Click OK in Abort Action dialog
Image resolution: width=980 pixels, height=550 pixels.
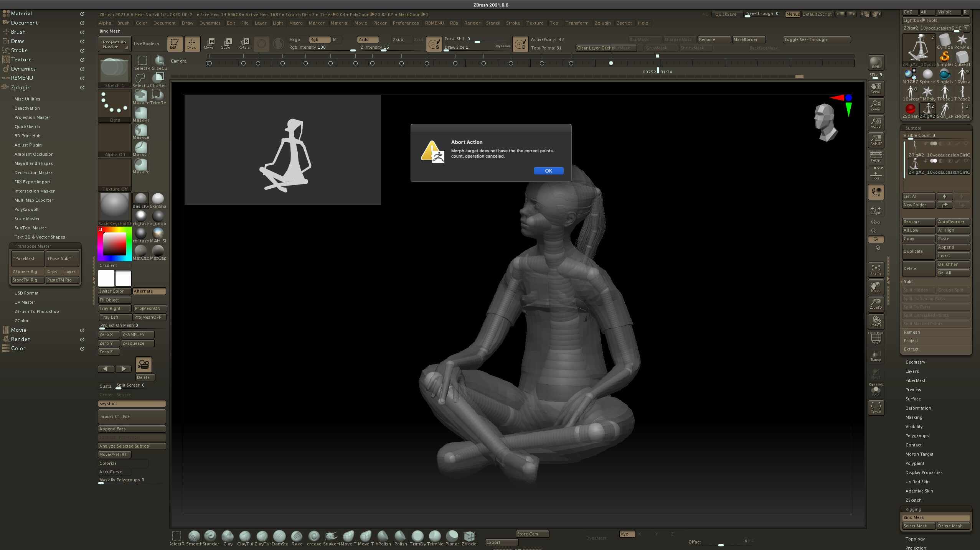(548, 171)
